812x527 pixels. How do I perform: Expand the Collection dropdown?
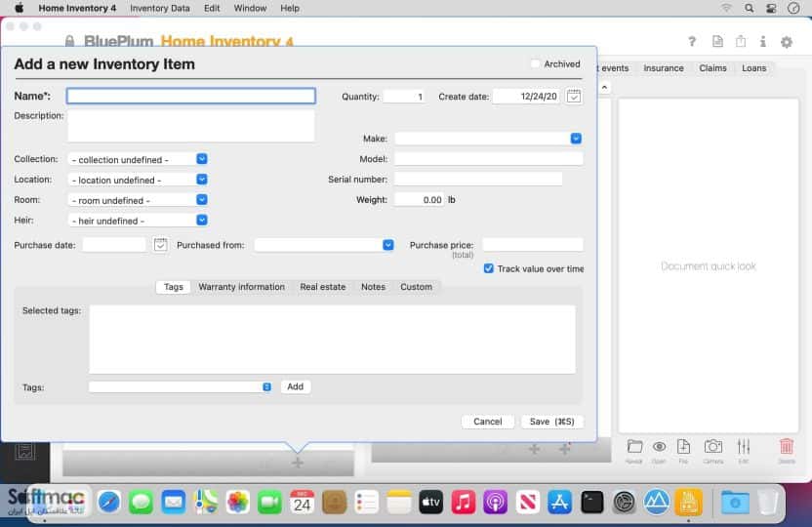pyautogui.click(x=202, y=159)
